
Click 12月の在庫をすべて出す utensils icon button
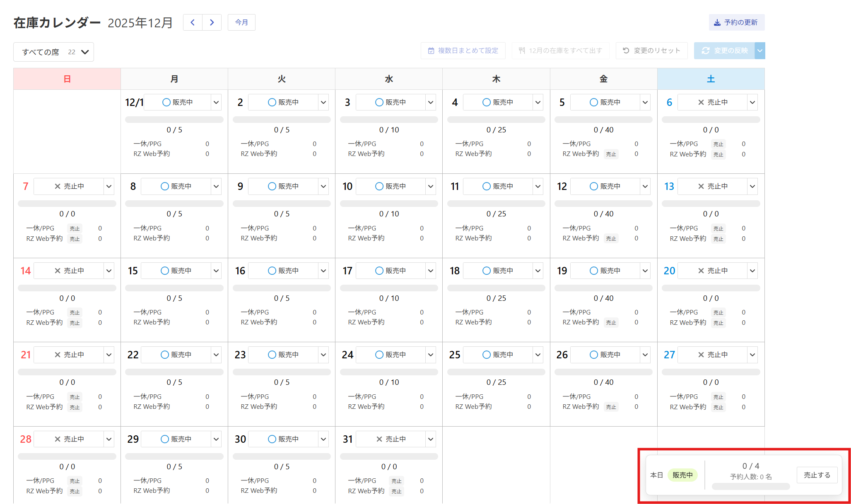pos(560,50)
